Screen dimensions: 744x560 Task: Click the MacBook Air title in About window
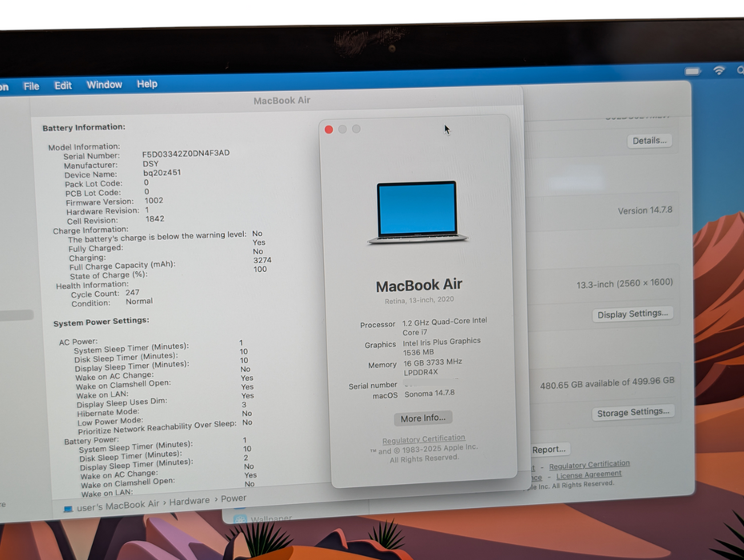[419, 286]
